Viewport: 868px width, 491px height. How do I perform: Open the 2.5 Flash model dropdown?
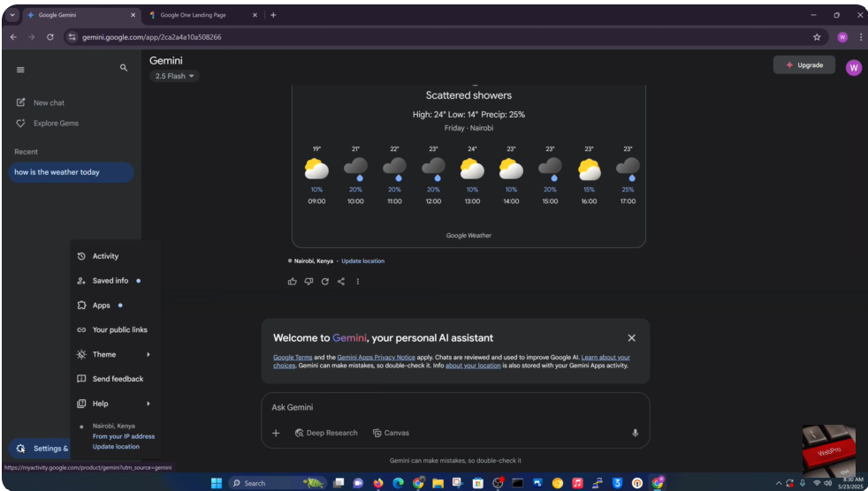174,76
